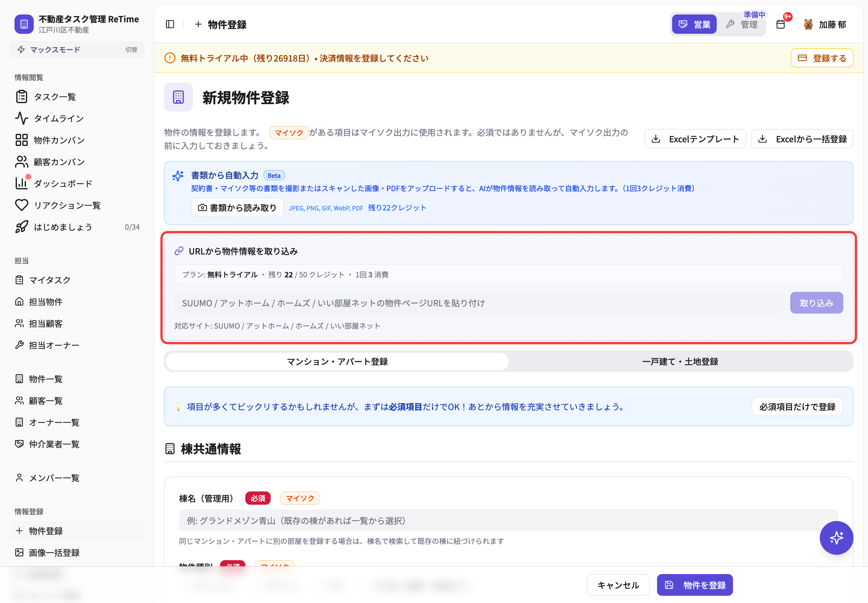The width and height of the screenshot is (868, 603).
Task: Open オーナー一覧 list
Action: [x=77, y=422]
